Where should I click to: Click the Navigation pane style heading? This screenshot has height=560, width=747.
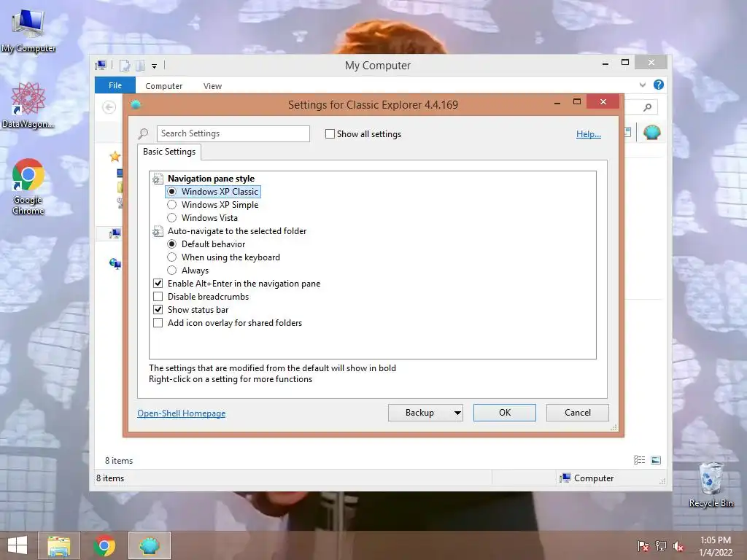point(211,179)
